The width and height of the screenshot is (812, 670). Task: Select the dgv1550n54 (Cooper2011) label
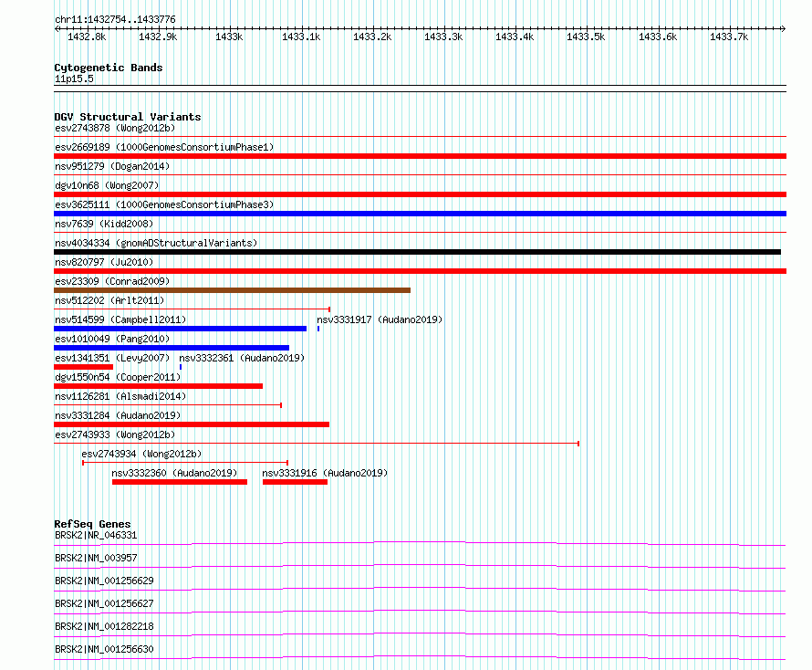click(x=118, y=377)
